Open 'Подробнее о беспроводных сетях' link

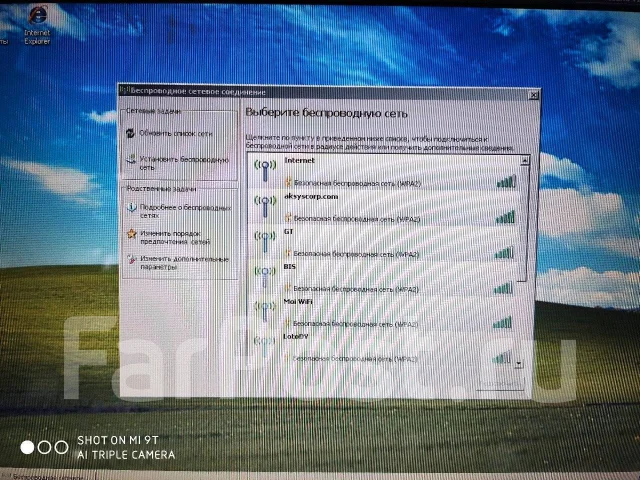186,211
